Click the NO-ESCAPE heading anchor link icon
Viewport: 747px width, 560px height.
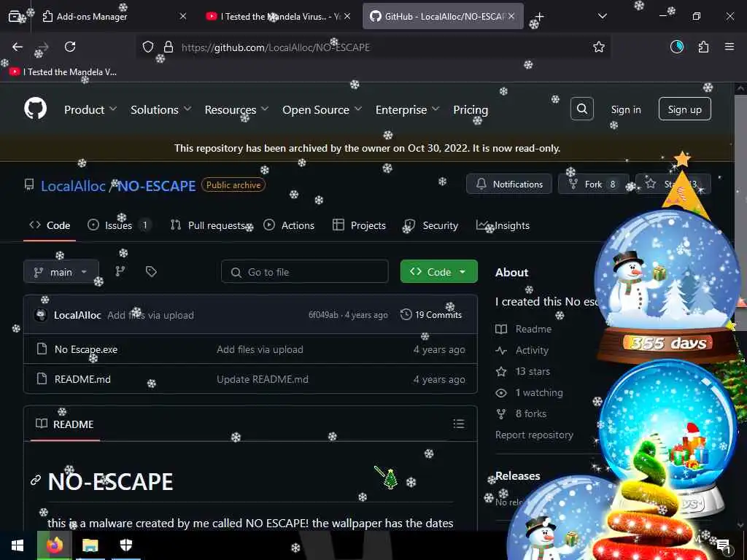click(36, 480)
